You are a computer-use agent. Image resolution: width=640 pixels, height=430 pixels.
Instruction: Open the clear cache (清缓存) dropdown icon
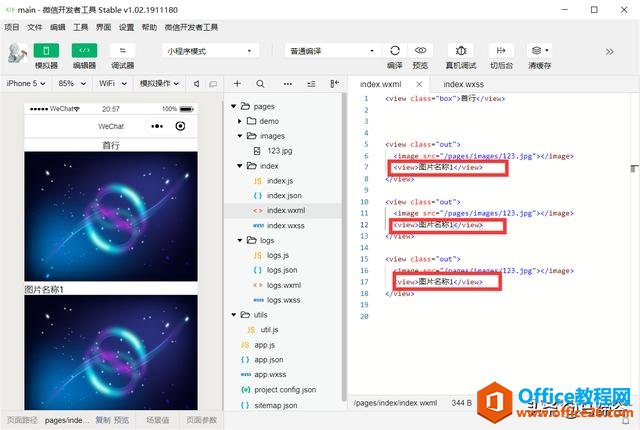click(540, 51)
